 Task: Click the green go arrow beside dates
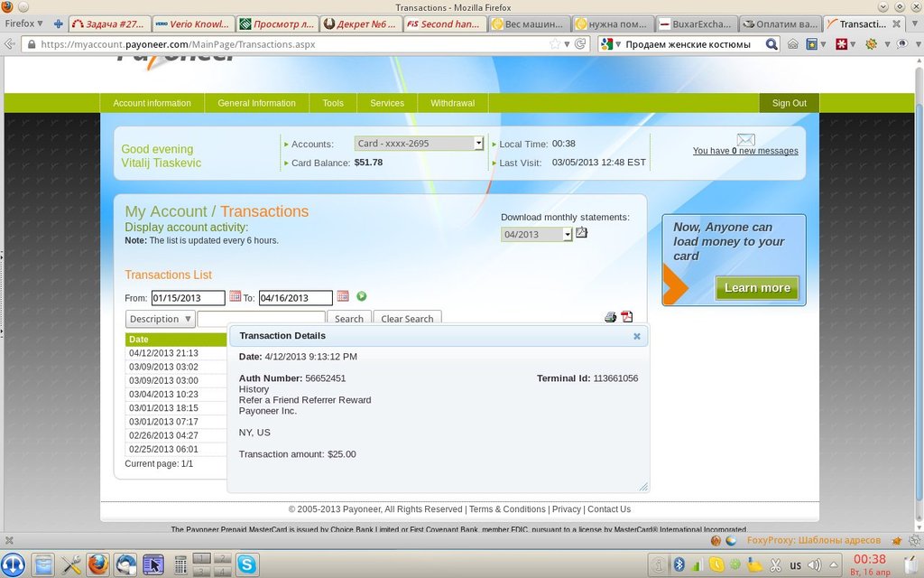click(x=362, y=296)
